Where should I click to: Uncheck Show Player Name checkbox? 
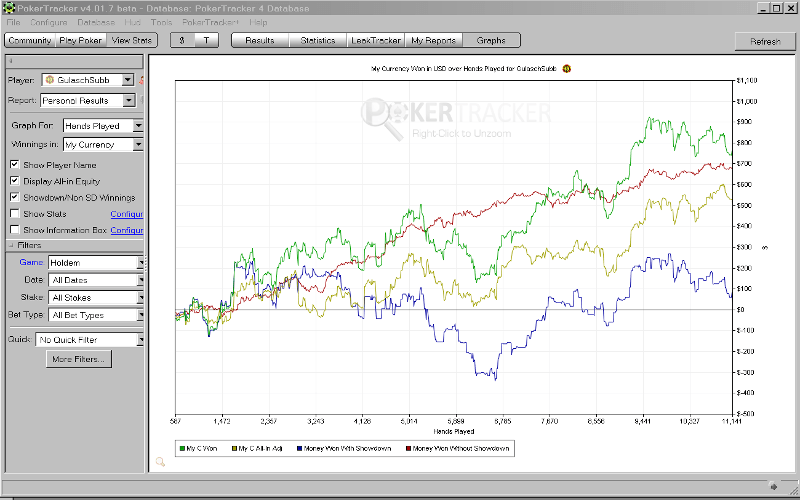click(x=14, y=165)
